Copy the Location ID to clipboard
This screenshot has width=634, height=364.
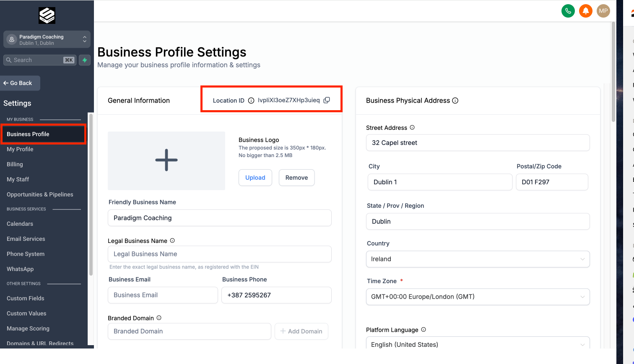click(327, 100)
